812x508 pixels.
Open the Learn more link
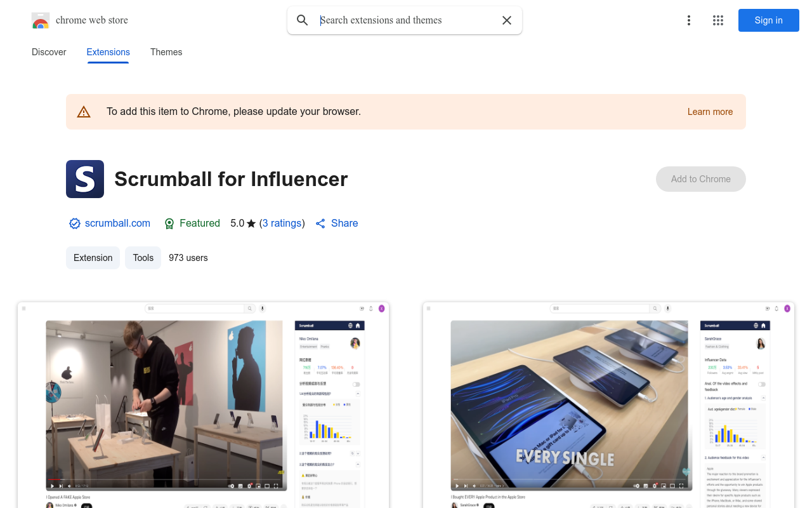[x=710, y=112]
